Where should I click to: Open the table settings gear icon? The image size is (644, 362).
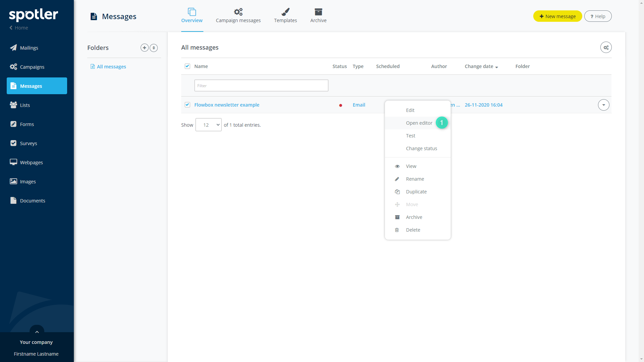tap(606, 48)
